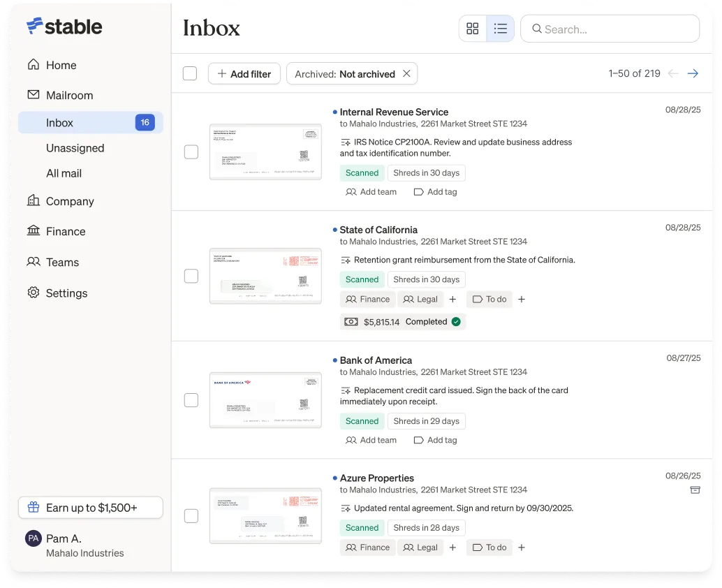The image size is (722, 588).
Task: Open the Bank of America envelope thumbnail
Action: pos(265,400)
